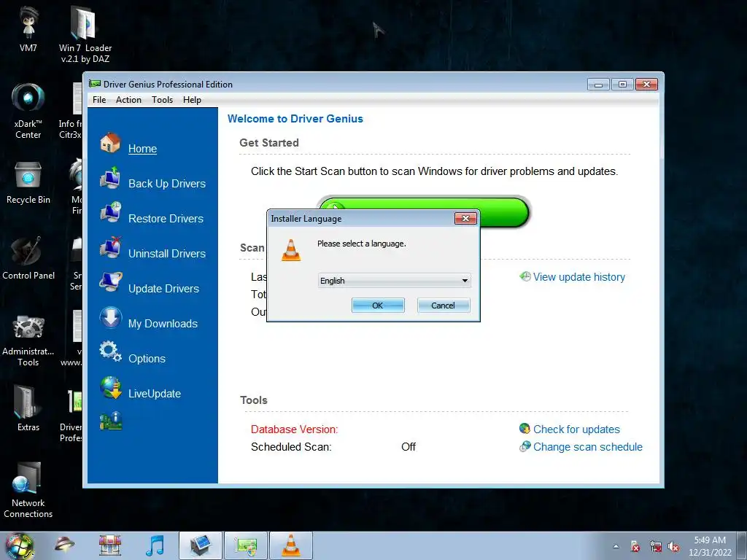Open the Tools menu

162,99
